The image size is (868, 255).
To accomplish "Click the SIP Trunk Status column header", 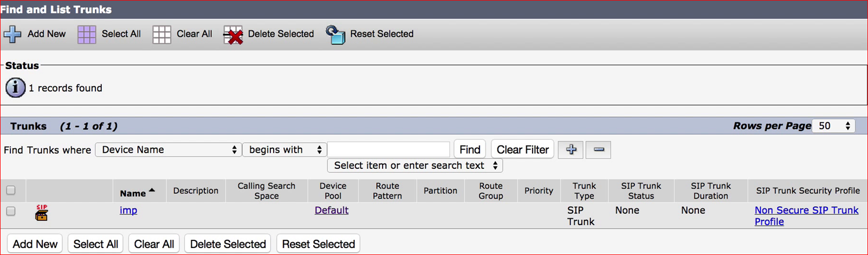I will [x=641, y=191].
